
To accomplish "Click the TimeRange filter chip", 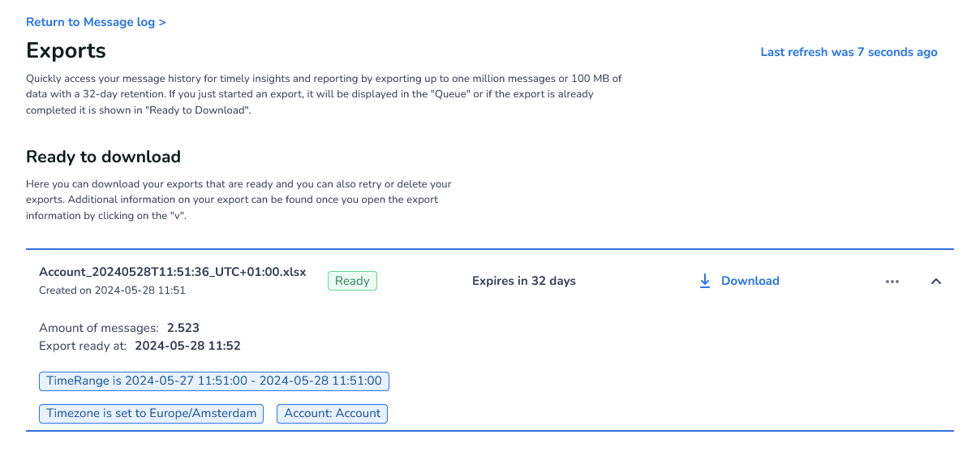I will [214, 381].
